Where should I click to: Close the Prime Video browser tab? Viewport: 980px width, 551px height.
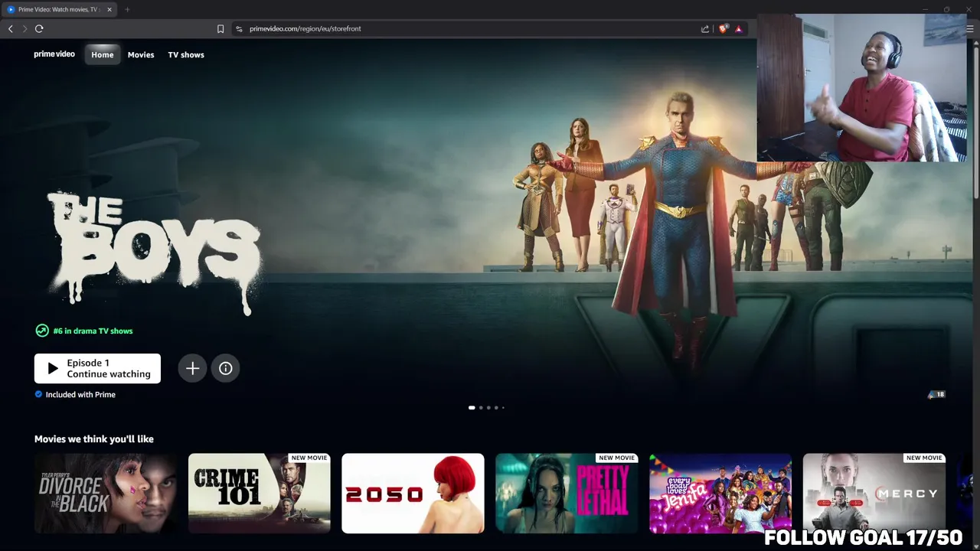(109, 9)
